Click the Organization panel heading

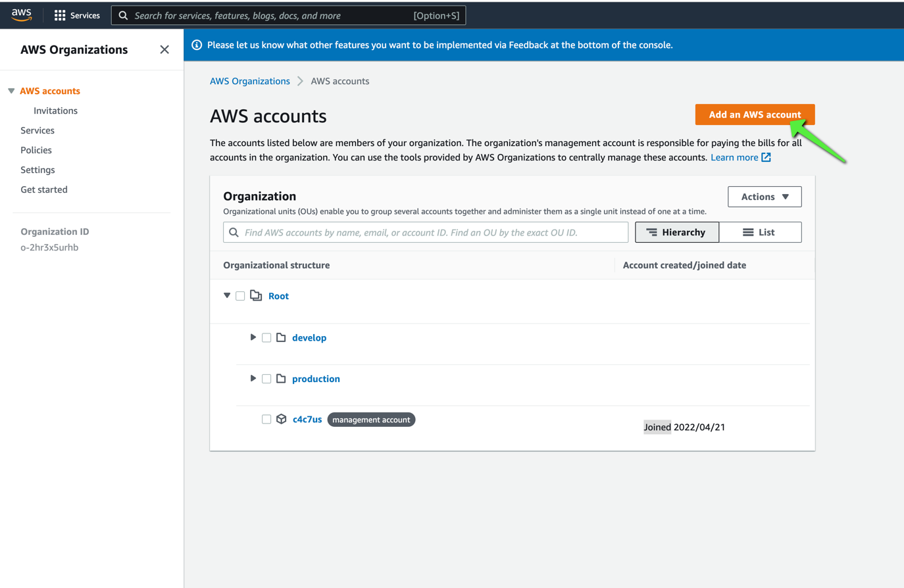(260, 196)
